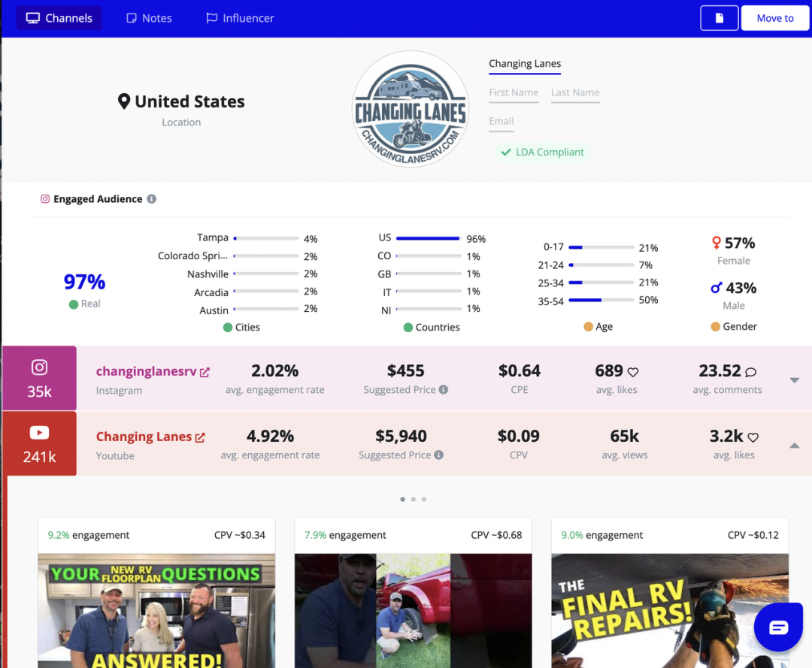The image size is (812, 668).
Task: Switch to the Influencer tab
Action: click(241, 18)
